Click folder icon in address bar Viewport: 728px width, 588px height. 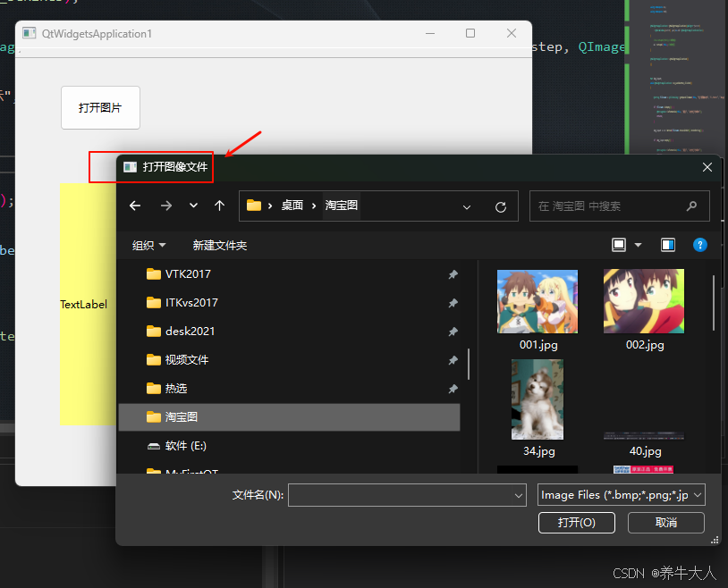pyautogui.click(x=254, y=206)
